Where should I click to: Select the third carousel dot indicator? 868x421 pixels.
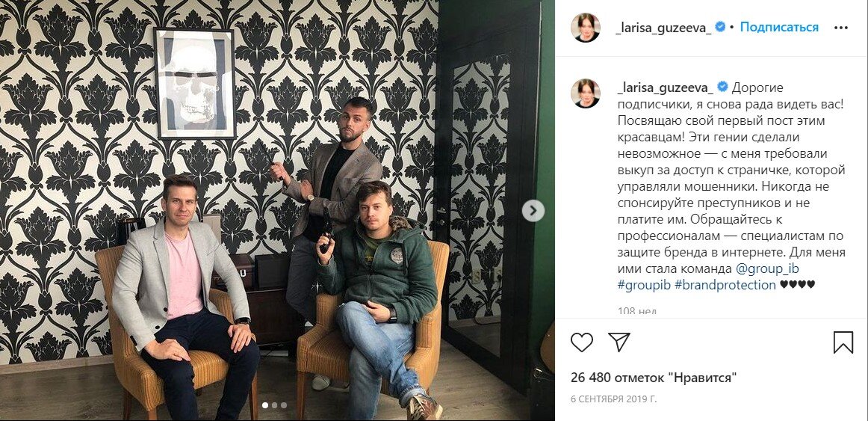coord(283,405)
